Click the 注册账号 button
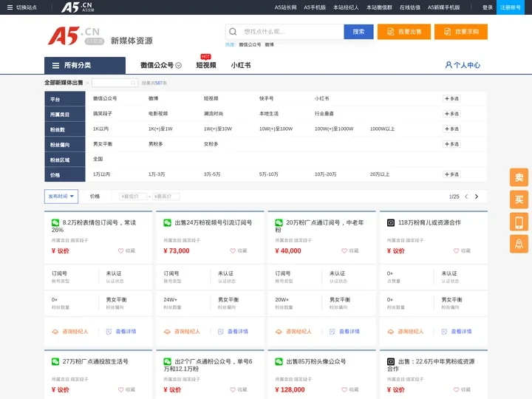The image size is (532, 399). click(x=510, y=7)
